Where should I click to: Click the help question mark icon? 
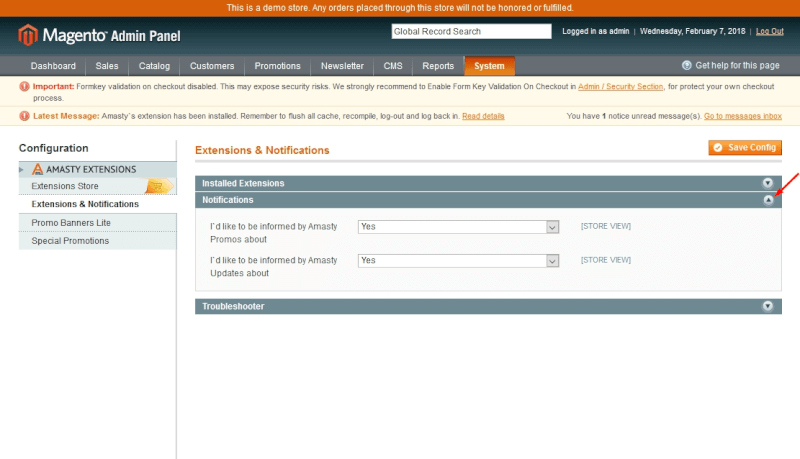687,65
